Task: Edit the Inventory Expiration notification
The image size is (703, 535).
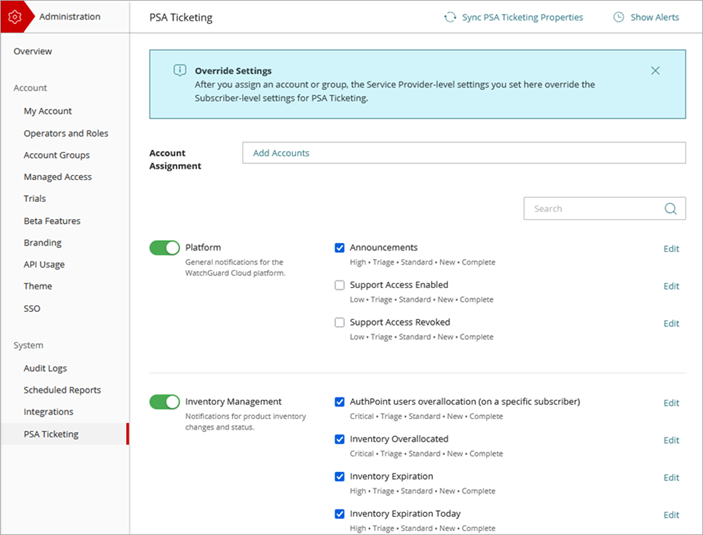Action: point(671,478)
